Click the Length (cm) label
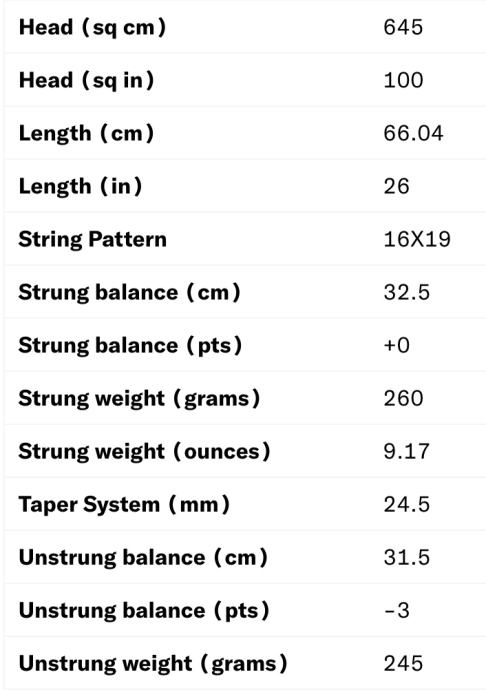This screenshot has width=486, height=690. pos(86,133)
